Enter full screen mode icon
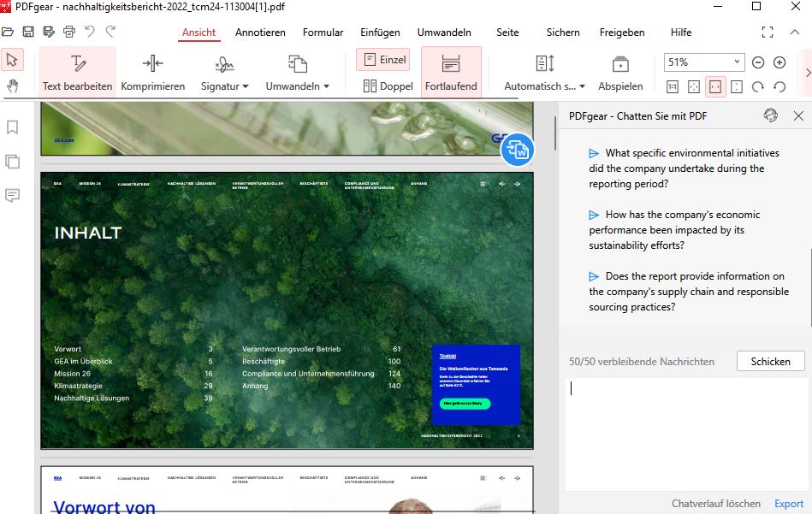Viewport: 812px width, 514px height. point(768,32)
